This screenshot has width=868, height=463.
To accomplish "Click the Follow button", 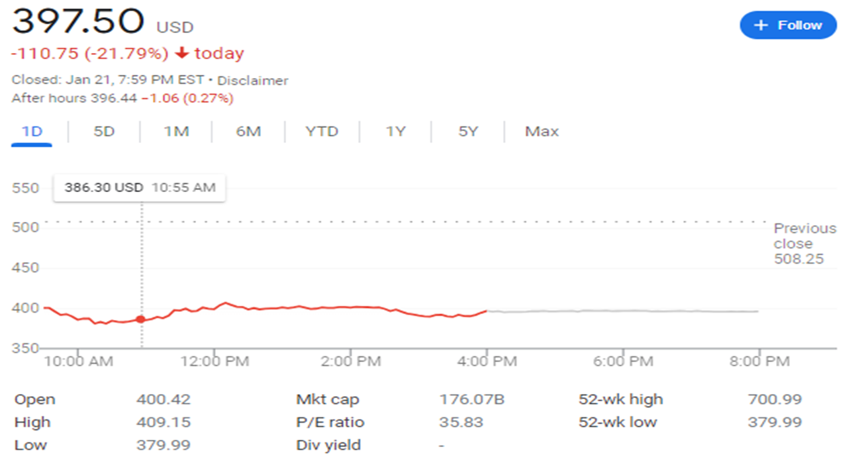I will pos(788,25).
